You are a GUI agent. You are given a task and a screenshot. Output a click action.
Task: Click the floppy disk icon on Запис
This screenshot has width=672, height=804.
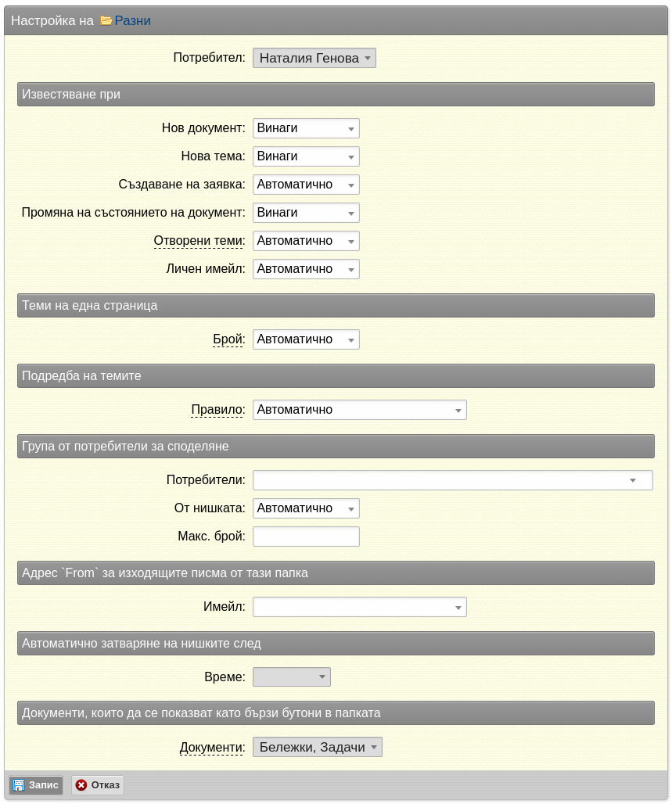coord(19,785)
